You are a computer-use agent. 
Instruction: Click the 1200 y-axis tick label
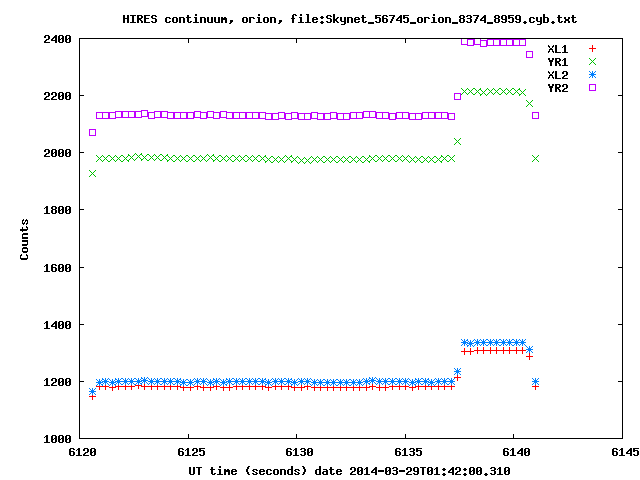click(58, 382)
